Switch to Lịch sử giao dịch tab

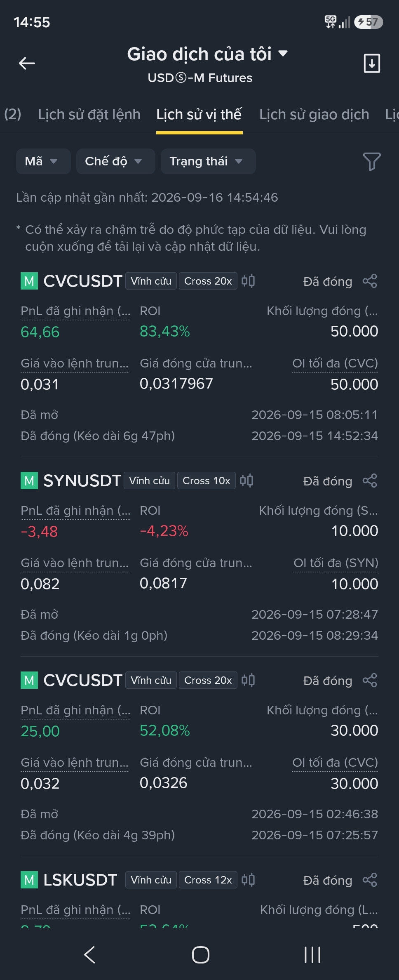314,114
